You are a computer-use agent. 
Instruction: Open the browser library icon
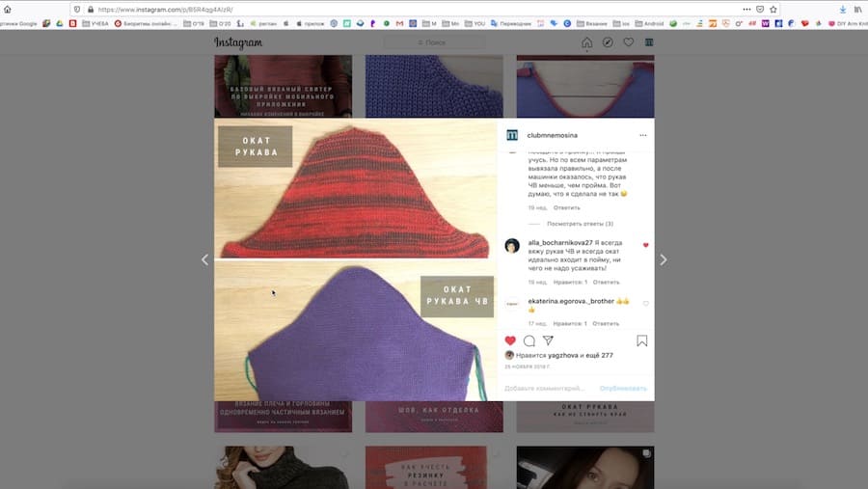(x=857, y=10)
